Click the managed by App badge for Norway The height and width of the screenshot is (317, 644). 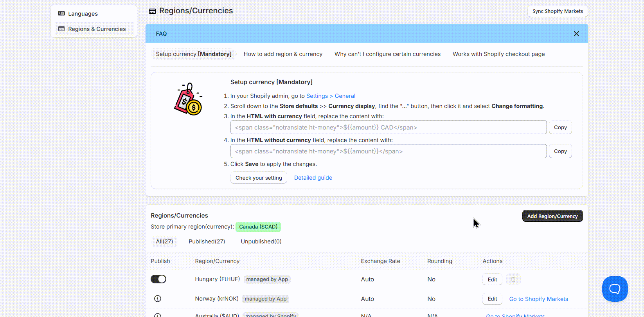266,299
